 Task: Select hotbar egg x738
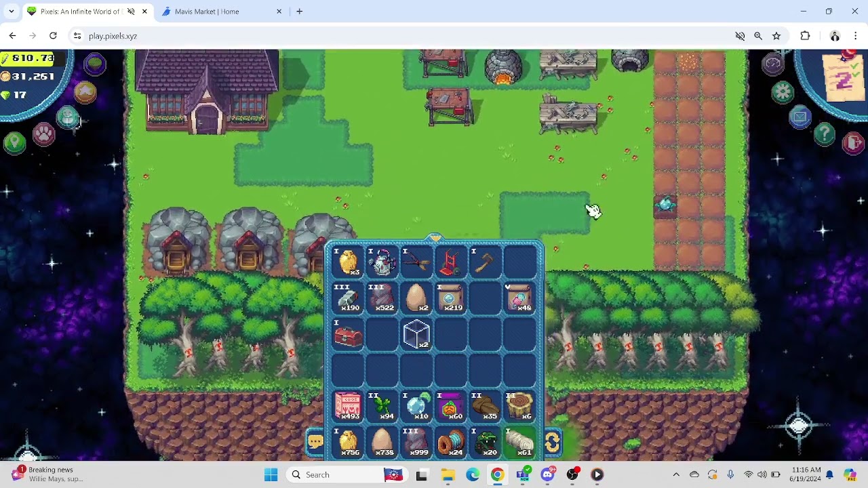tap(382, 442)
